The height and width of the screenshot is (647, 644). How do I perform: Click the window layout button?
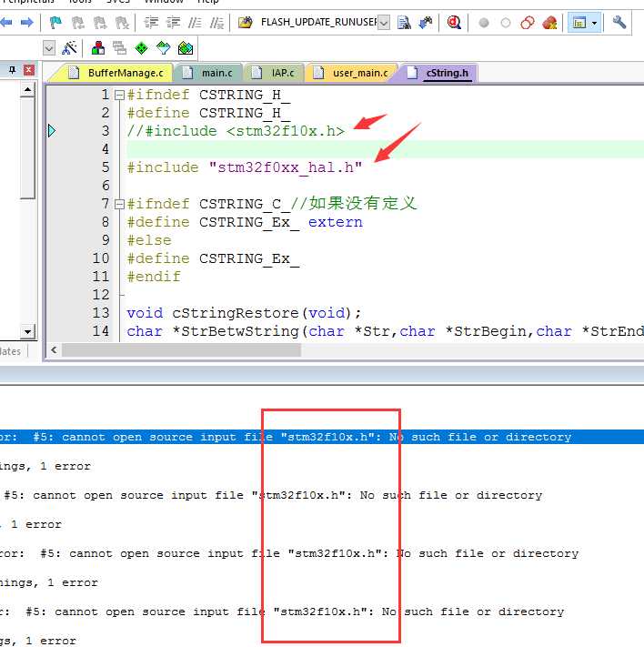point(579,23)
